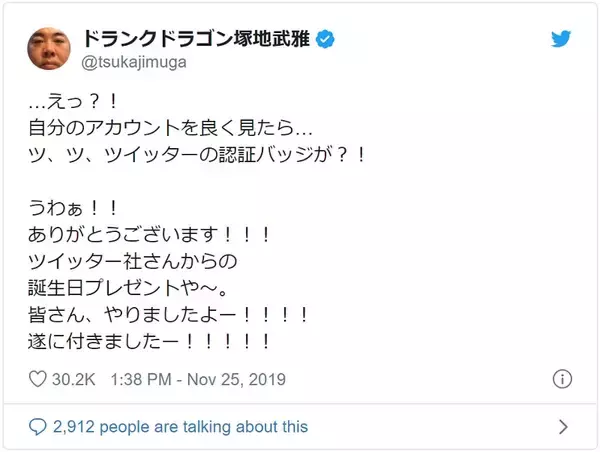Click the blue verified badge
Image resolution: width=600 pixels, height=452 pixels.
pyautogui.click(x=326, y=40)
